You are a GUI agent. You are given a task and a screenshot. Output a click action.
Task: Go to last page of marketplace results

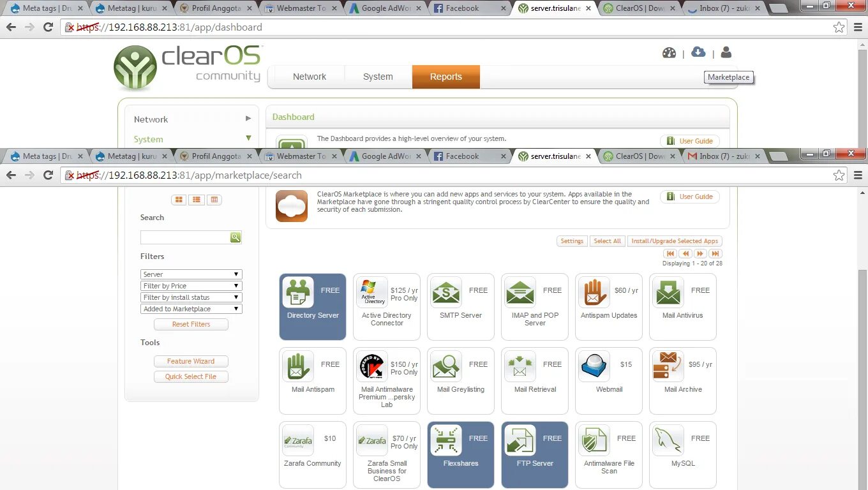click(716, 253)
